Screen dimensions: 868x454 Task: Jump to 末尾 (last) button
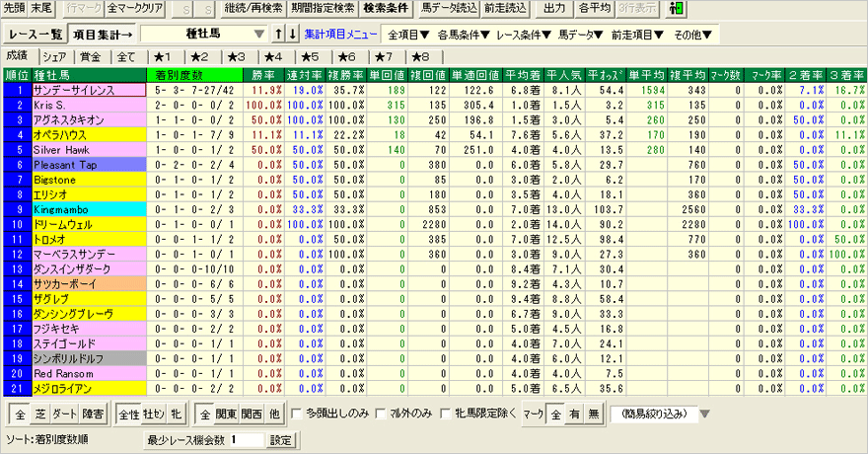pyautogui.click(x=41, y=8)
